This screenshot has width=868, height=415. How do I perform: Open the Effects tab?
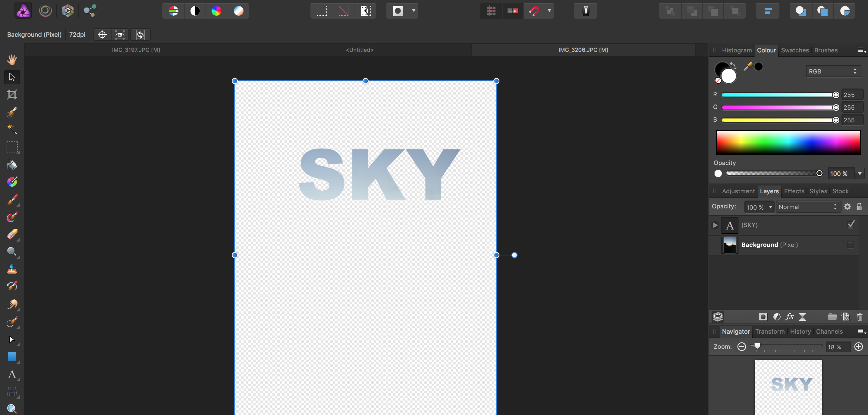coord(794,191)
